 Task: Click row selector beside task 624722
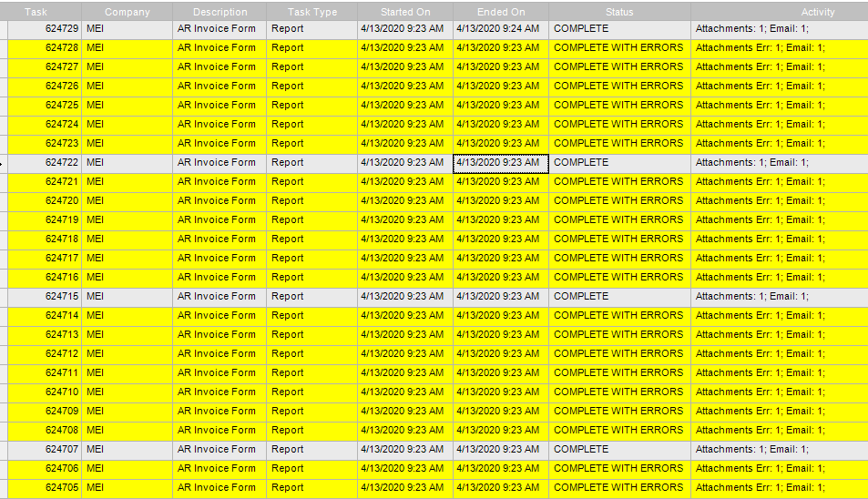[x=4, y=163]
